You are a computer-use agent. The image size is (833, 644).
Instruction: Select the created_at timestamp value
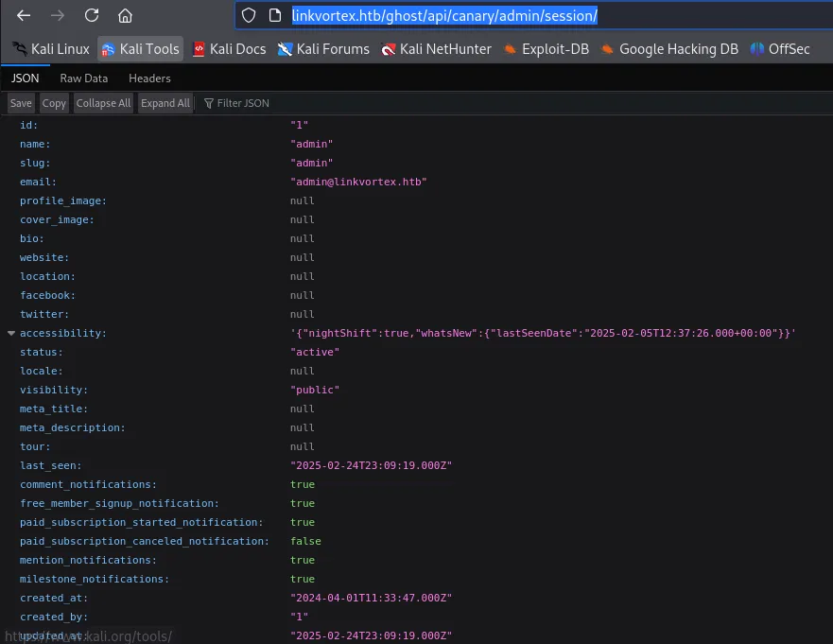[x=371, y=598]
